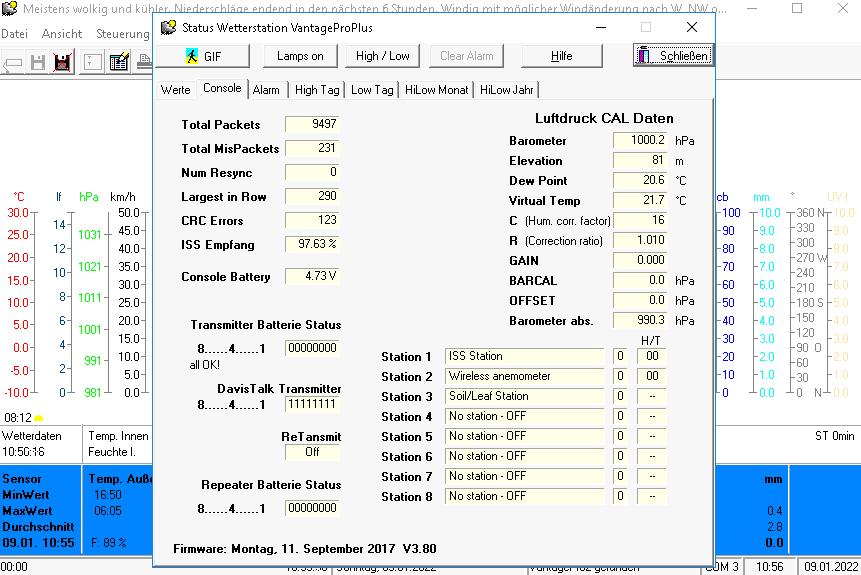Go to the HiLow Jahr tab
861x575 pixels.
coord(507,90)
